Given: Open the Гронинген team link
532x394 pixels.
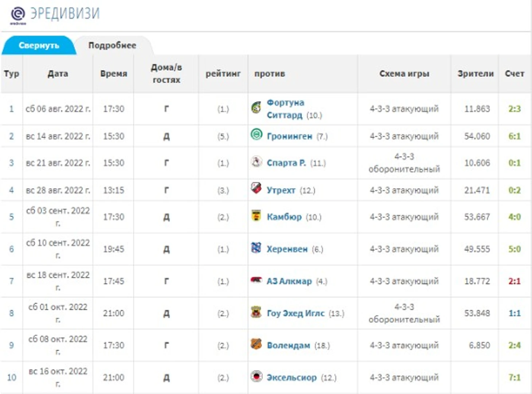Looking at the screenshot, I should coord(289,136).
